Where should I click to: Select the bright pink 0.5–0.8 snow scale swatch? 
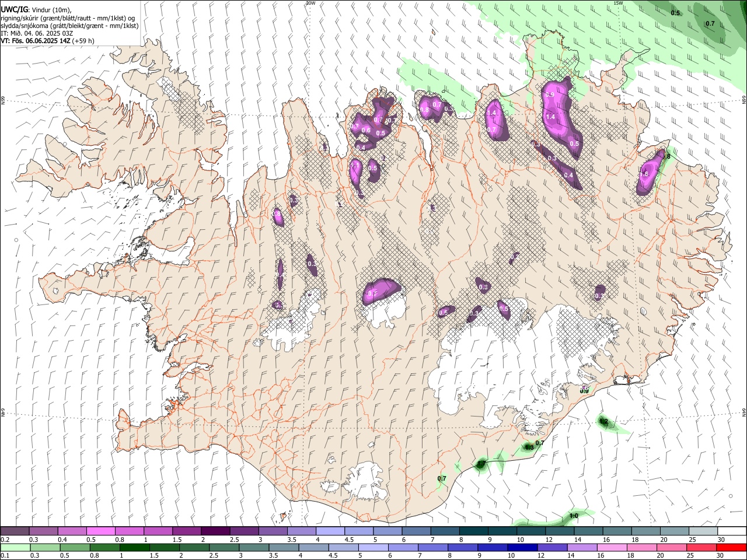101,531
